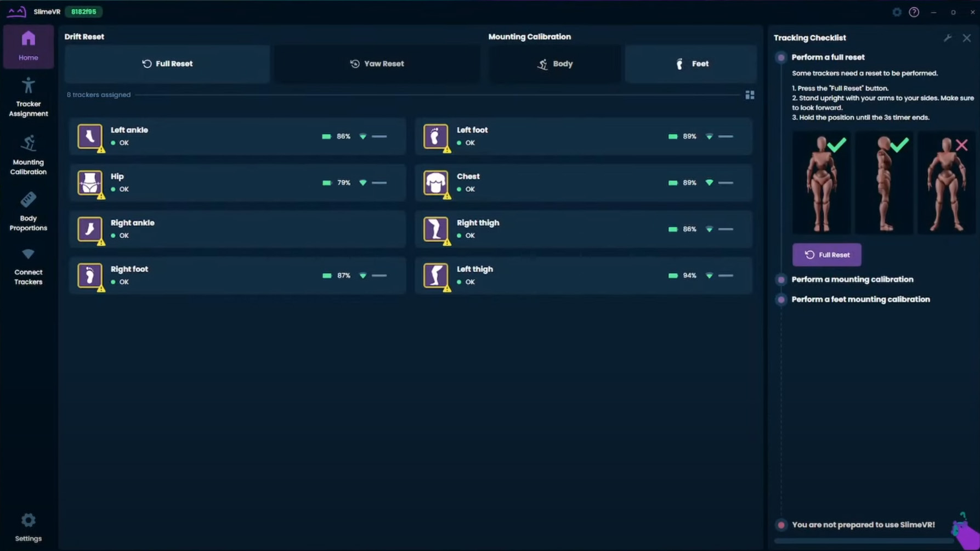The height and width of the screenshot is (551, 980).
Task: Toggle the tracker grid layout icon
Action: 750,95
